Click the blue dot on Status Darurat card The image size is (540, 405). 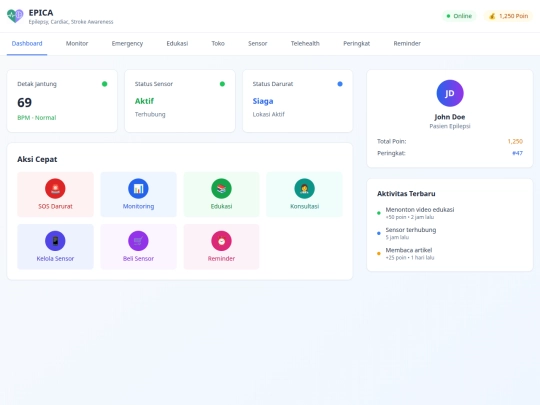340,84
